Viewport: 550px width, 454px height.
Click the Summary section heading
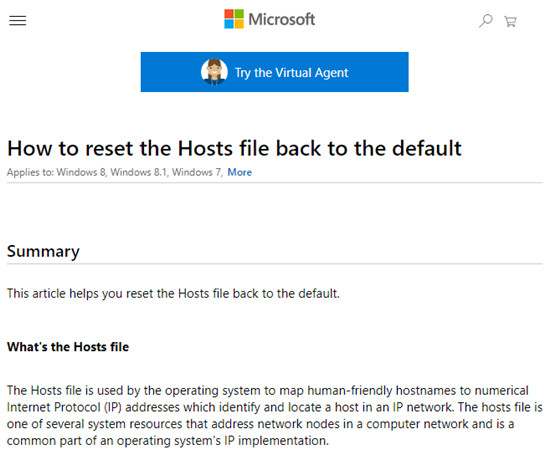point(43,252)
